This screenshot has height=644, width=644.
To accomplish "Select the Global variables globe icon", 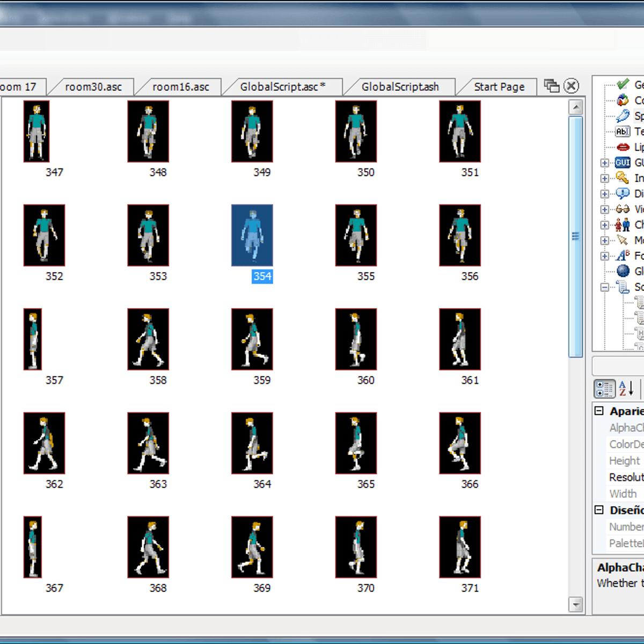I will [623, 271].
